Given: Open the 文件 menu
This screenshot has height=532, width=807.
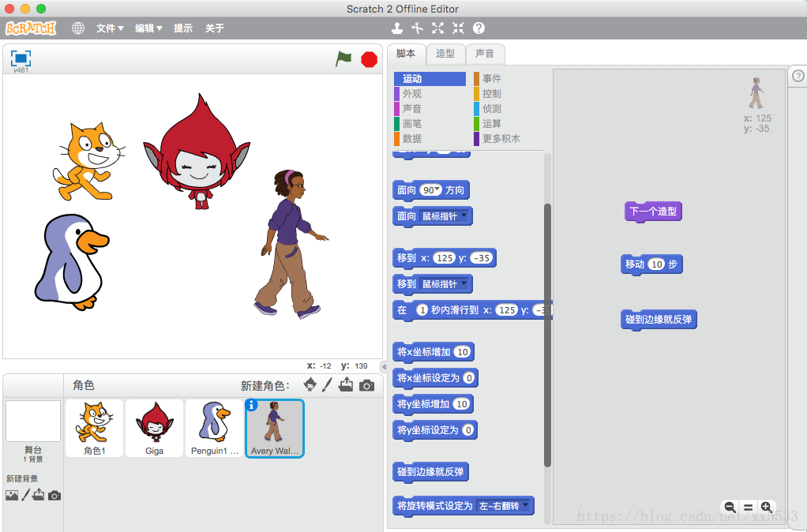Looking at the screenshot, I should (x=110, y=28).
